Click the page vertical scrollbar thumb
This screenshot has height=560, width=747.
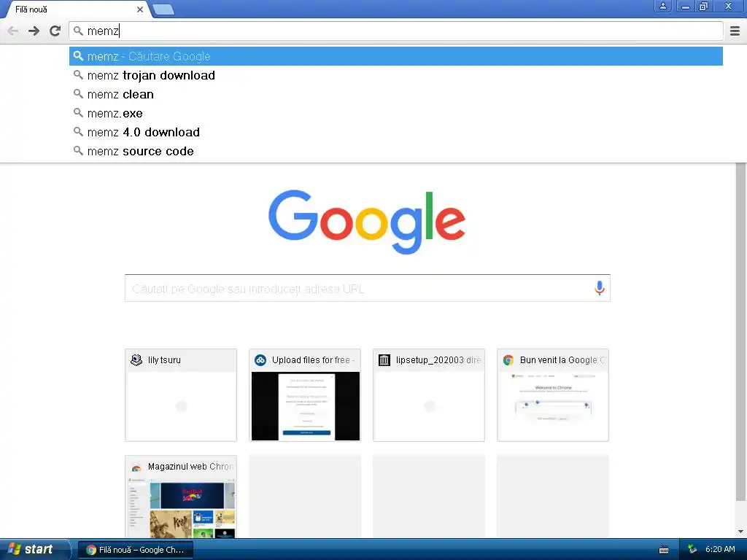pyautogui.click(x=741, y=332)
